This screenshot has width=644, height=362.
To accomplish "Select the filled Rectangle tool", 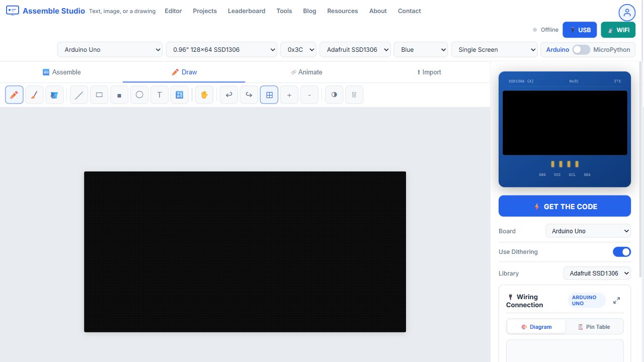I will (119, 95).
